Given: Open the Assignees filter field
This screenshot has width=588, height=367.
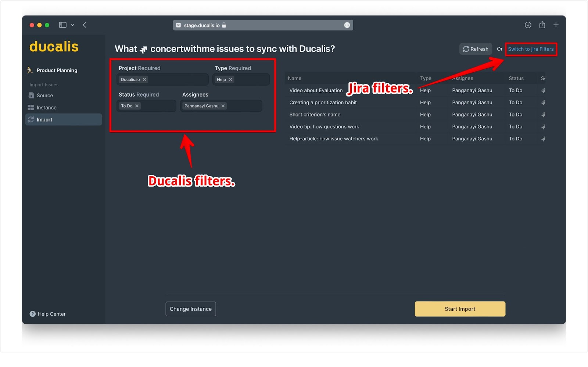Looking at the screenshot, I should coord(221,106).
